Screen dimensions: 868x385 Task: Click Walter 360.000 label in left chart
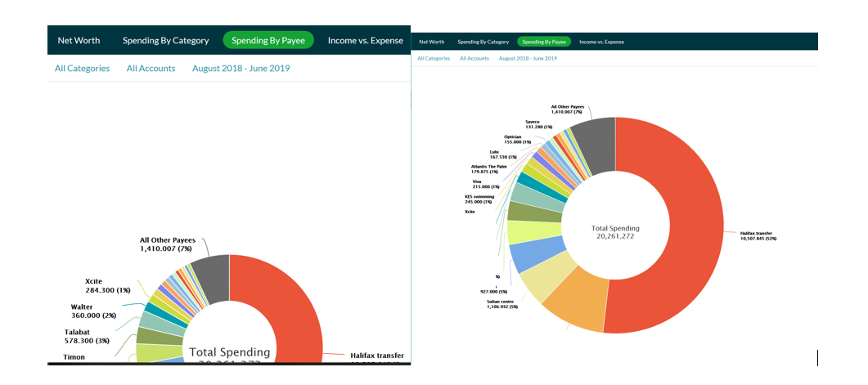click(x=93, y=311)
